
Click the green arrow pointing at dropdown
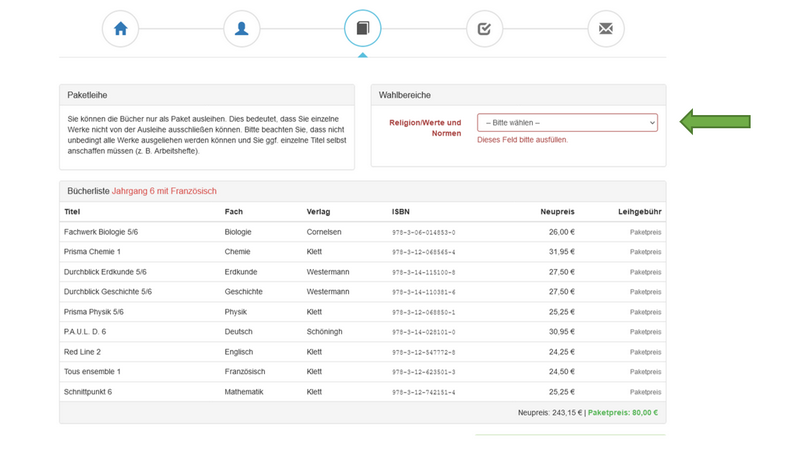(715, 122)
